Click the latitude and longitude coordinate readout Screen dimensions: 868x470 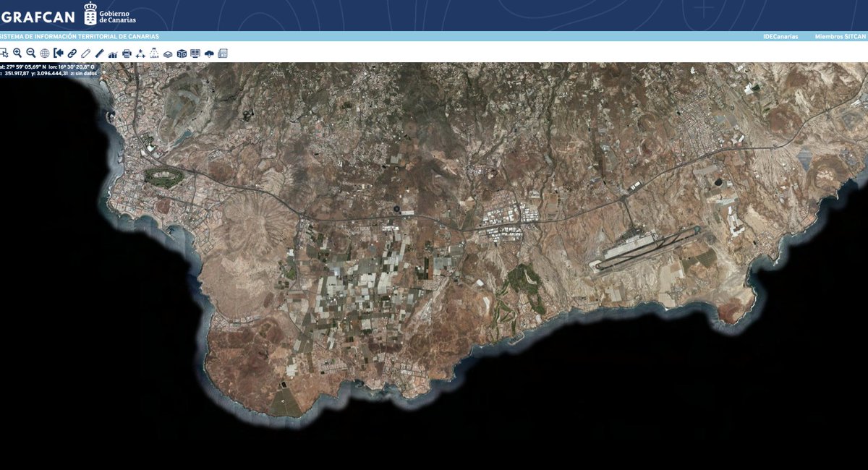tap(47, 67)
